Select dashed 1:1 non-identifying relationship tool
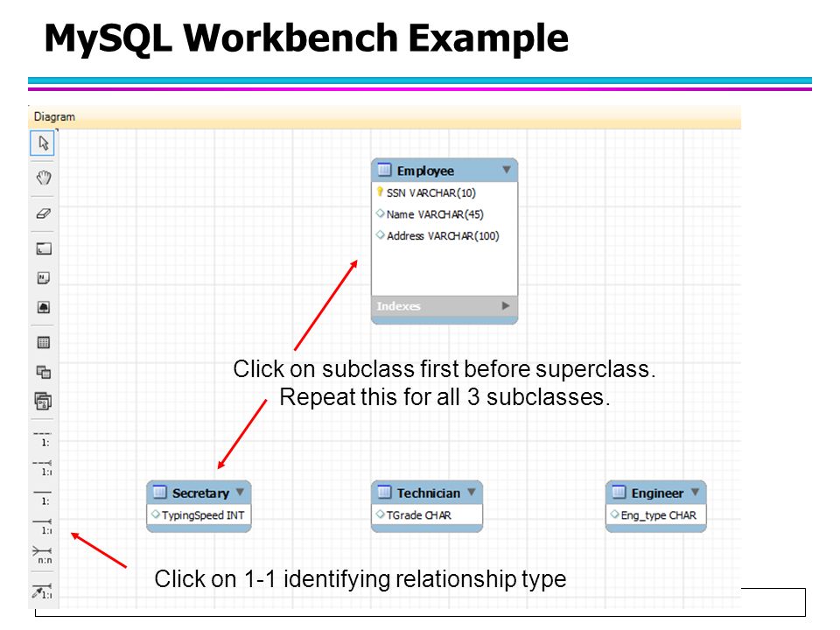The height and width of the screenshot is (630, 840). pyautogui.click(x=44, y=438)
